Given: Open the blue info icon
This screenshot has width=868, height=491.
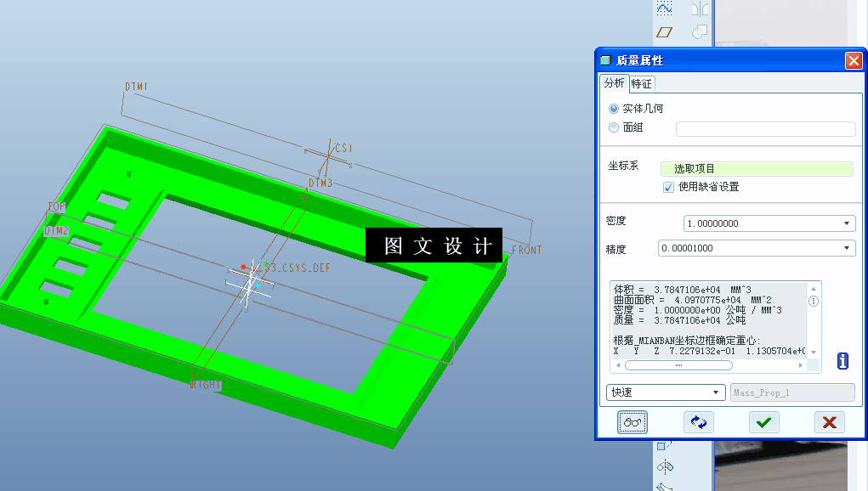Looking at the screenshot, I should click(x=842, y=361).
